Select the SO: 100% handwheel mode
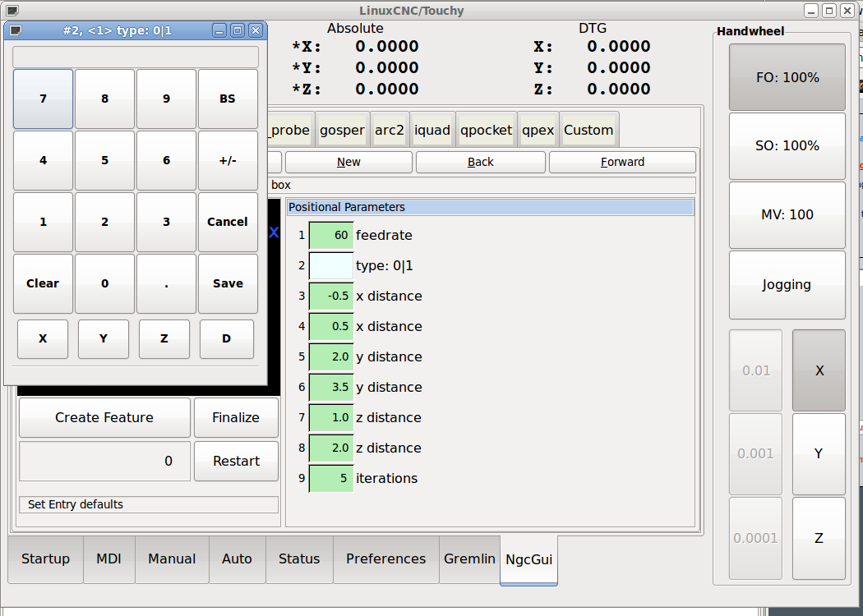The height and width of the screenshot is (616, 863). (787, 146)
